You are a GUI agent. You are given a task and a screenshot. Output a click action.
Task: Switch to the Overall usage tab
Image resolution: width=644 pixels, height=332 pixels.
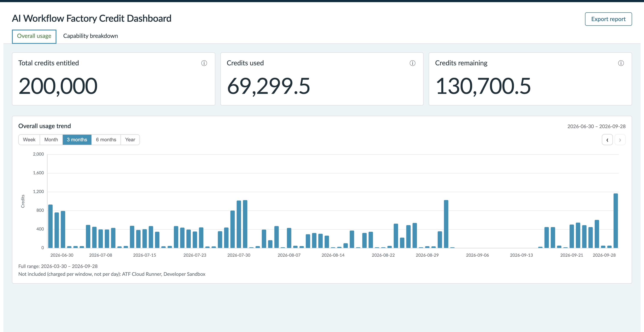click(34, 36)
